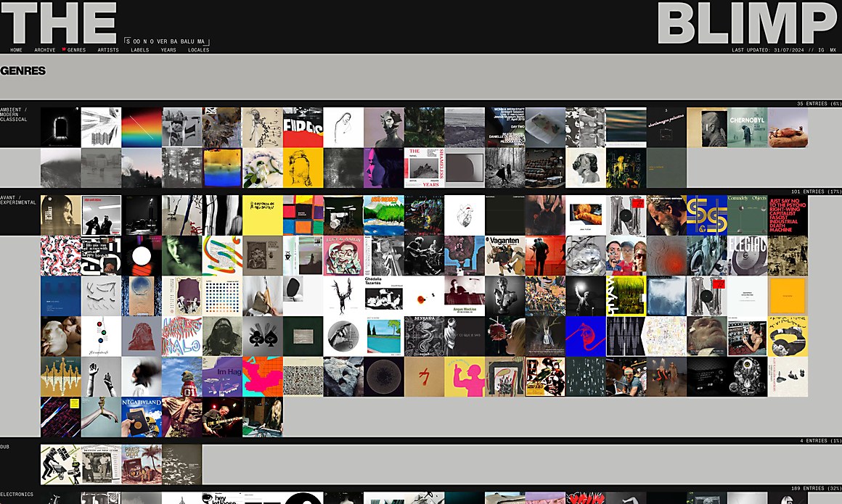Screen dimensions: 842x504
Task: Open the glowing archway black cover
Action: tap(61, 127)
